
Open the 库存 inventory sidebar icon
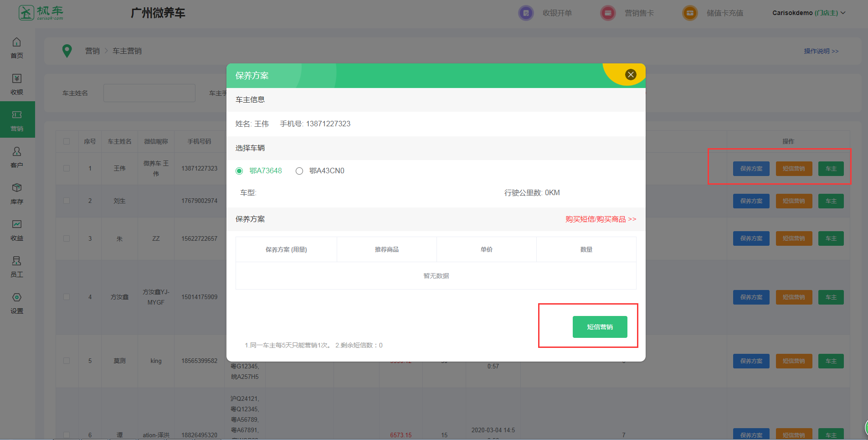click(17, 189)
